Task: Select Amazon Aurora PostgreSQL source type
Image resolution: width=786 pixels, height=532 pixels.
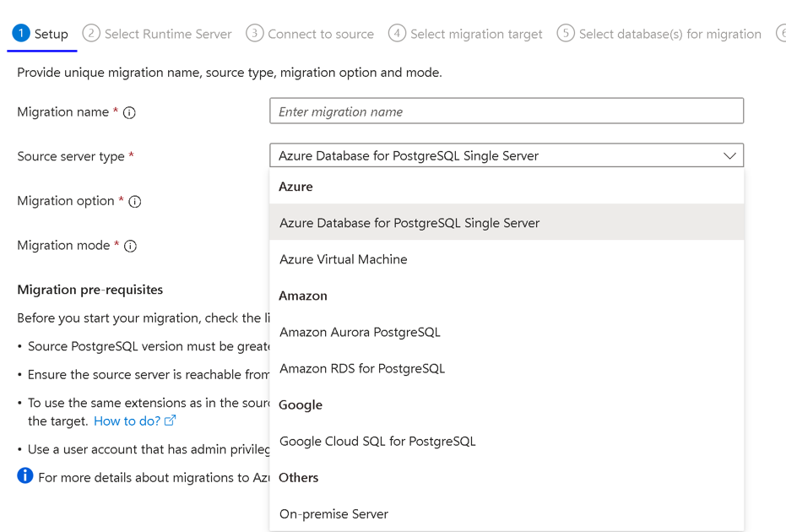Action: (360, 332)
